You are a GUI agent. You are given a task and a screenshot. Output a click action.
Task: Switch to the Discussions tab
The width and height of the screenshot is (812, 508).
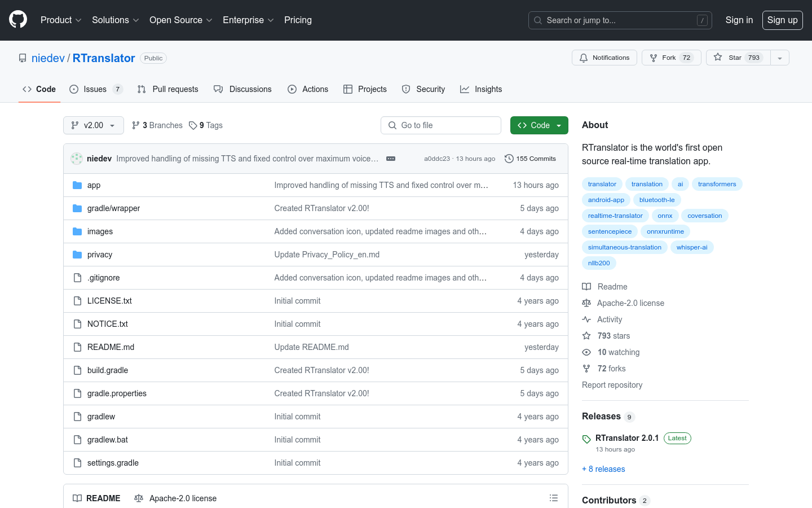click(242, 89)
